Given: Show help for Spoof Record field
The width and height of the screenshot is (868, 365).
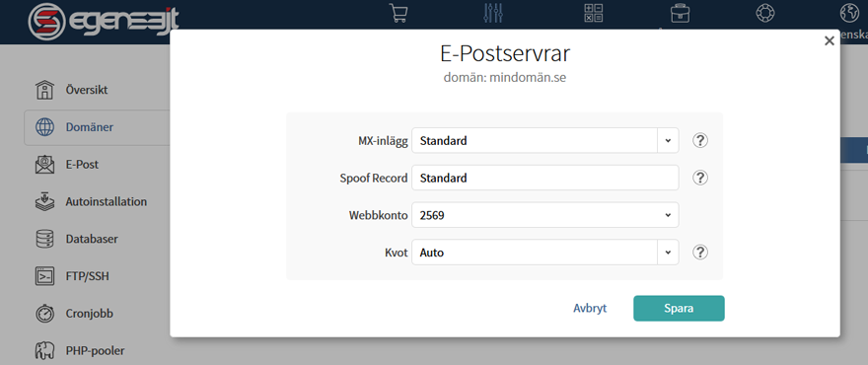Looking at the screenshot, I should click(700, 178).
